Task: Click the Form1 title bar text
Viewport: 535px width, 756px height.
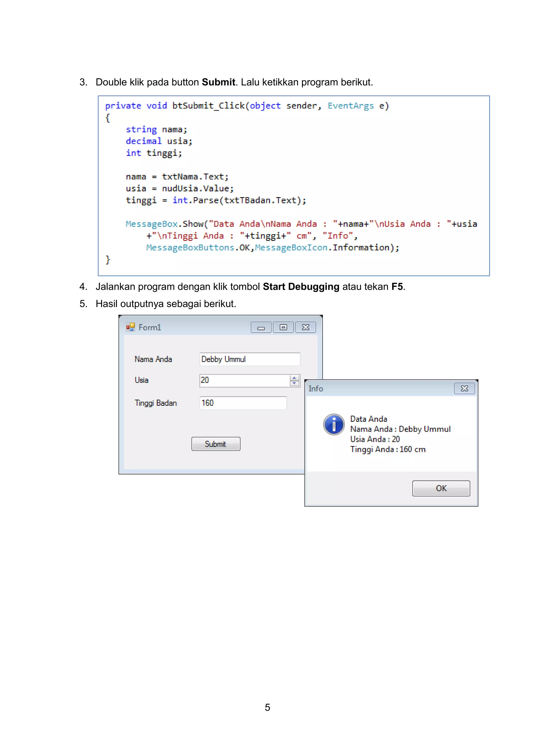Action: coord(150,327)
